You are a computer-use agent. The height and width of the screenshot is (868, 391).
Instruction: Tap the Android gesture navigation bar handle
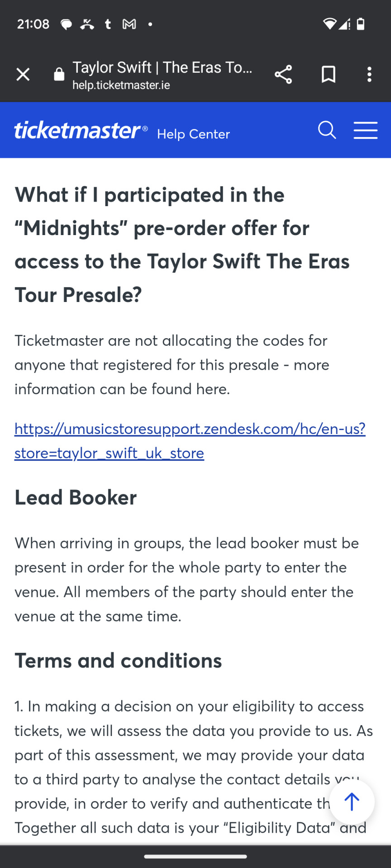[195, 856]
